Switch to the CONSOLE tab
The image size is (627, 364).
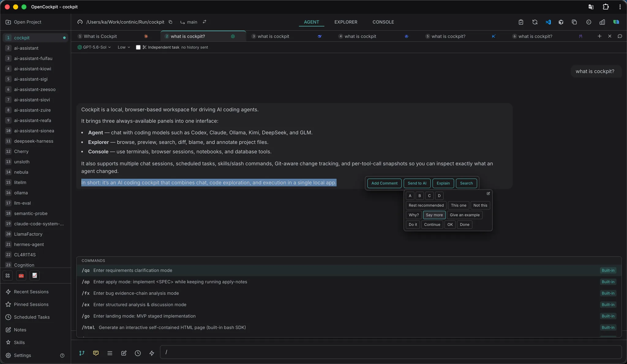[x=383, y=22]
